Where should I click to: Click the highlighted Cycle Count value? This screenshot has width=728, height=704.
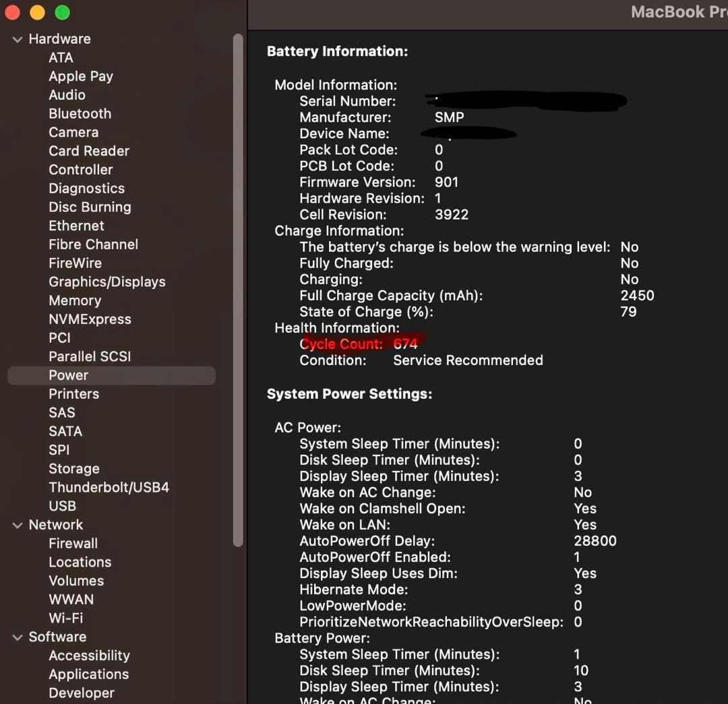click(x=405, y=344)
